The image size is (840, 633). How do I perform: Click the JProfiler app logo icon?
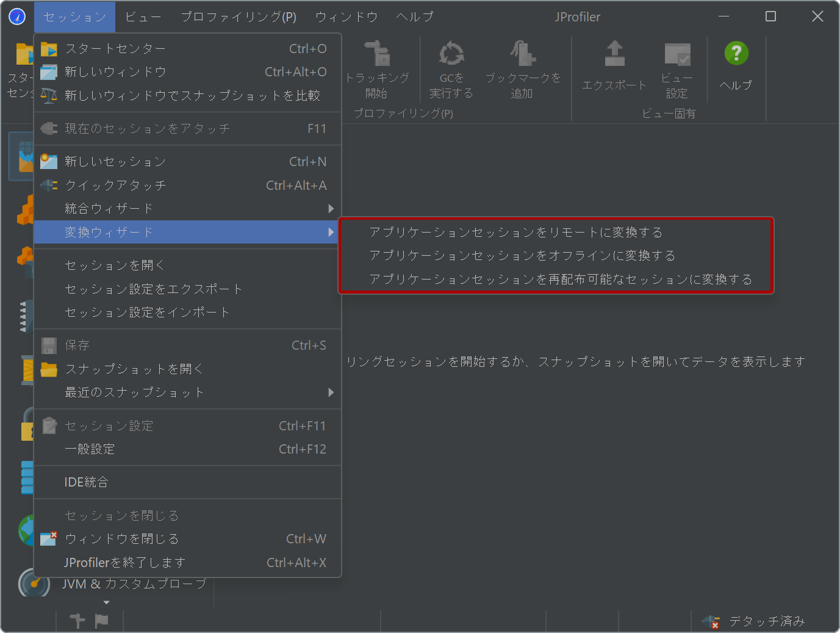pos(17,16)
